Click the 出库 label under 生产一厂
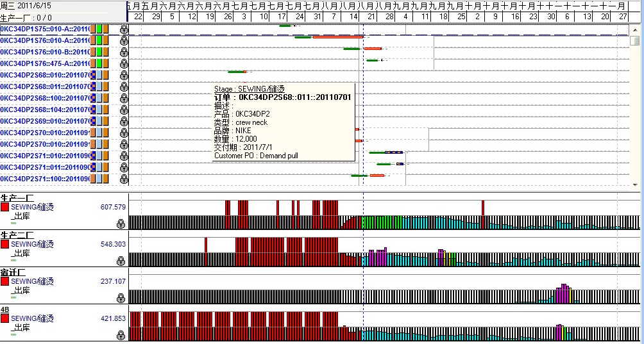Image resolution: width=644 pixels, height=344 pixels. click(21, 217)
